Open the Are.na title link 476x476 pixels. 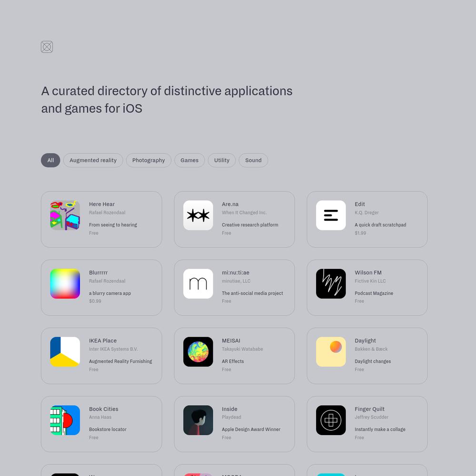coord(230,204)
